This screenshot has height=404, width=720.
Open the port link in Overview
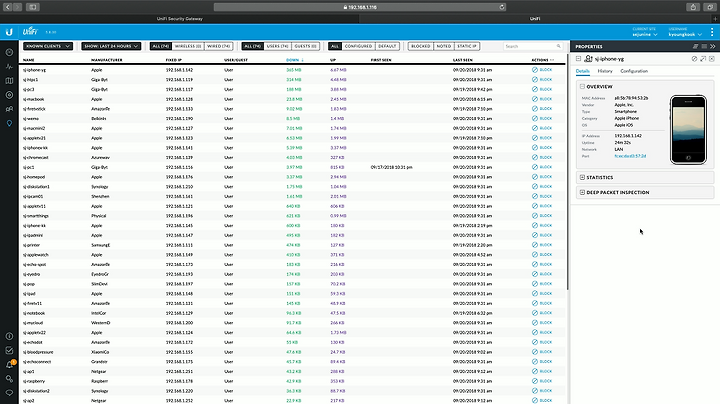pos(630,156)
